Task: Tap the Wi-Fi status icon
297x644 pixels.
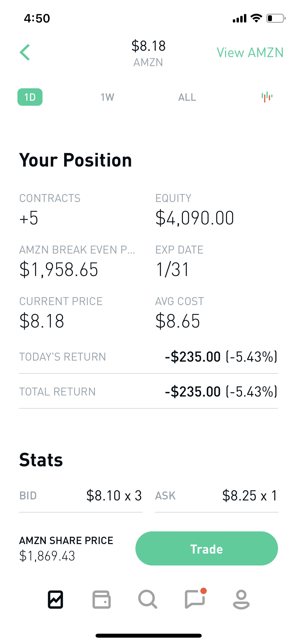Action: 256,18
